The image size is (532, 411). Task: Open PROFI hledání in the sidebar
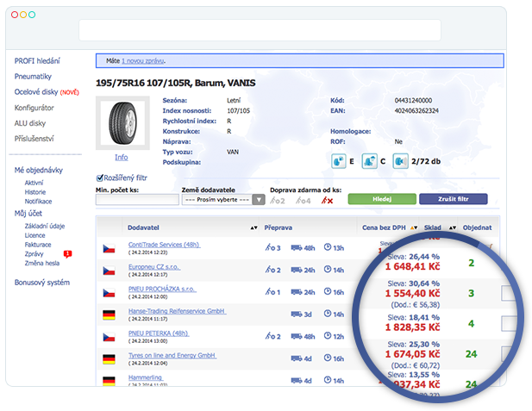point(37,60)
